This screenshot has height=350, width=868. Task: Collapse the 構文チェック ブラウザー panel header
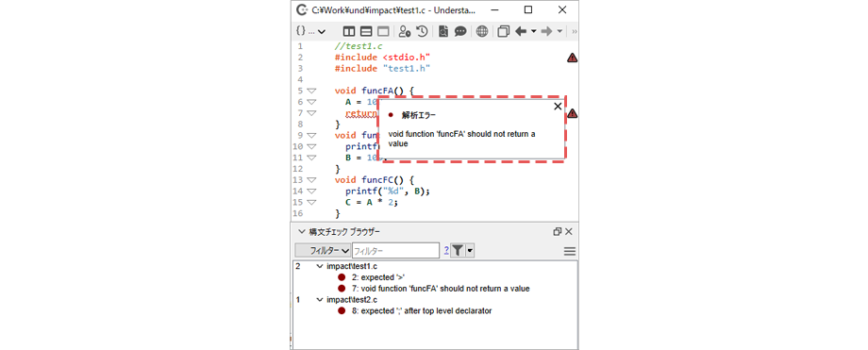coord(301,231)
